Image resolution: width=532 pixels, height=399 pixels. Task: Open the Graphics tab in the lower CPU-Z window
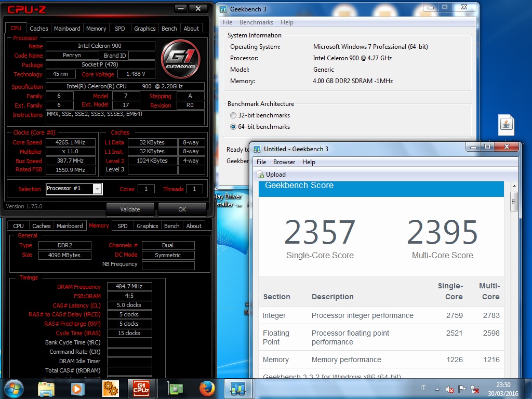tap(147, 226)
